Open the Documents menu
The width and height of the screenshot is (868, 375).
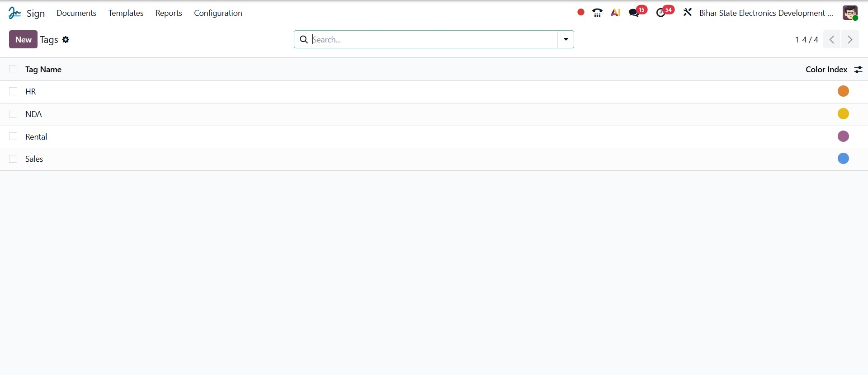click(76, 13)
